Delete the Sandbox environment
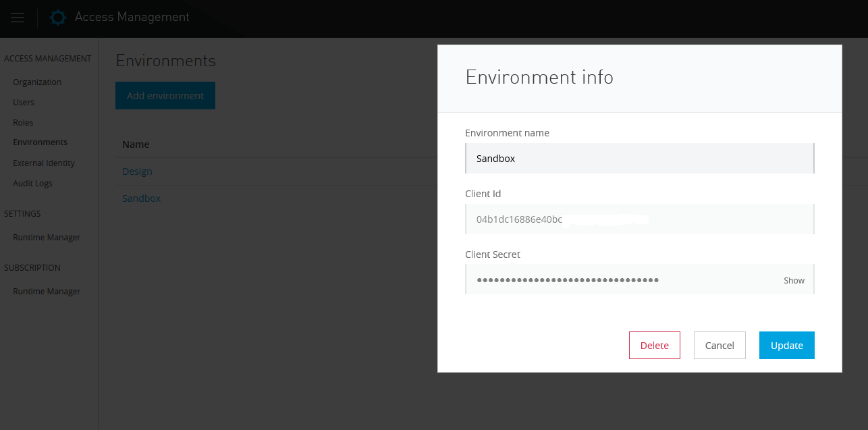 [x=654, y=345]
